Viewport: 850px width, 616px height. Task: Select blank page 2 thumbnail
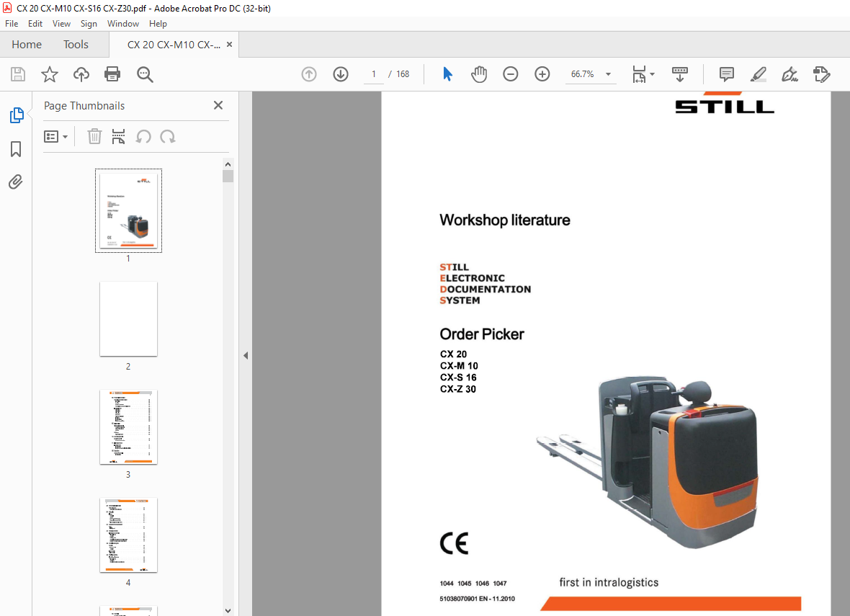point(128,319)
